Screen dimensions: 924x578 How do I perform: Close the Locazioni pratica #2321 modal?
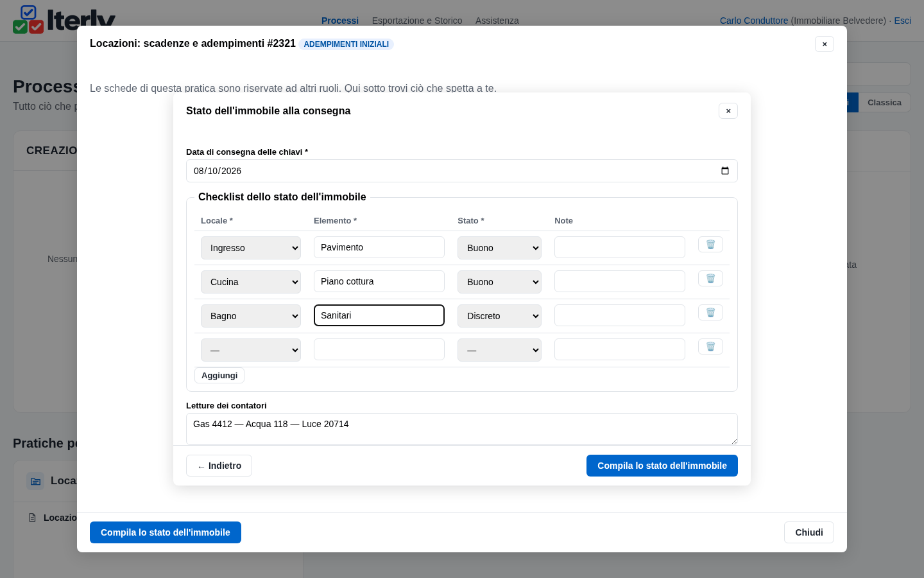coord(825,44)
